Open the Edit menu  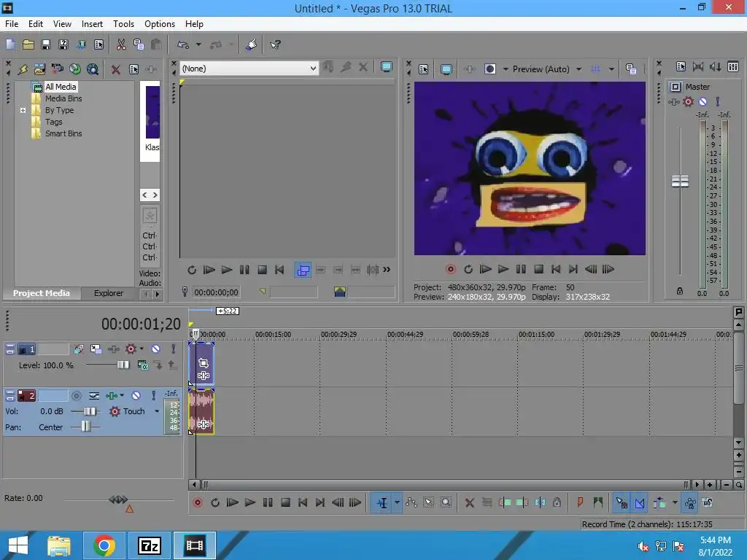[36, 24]
